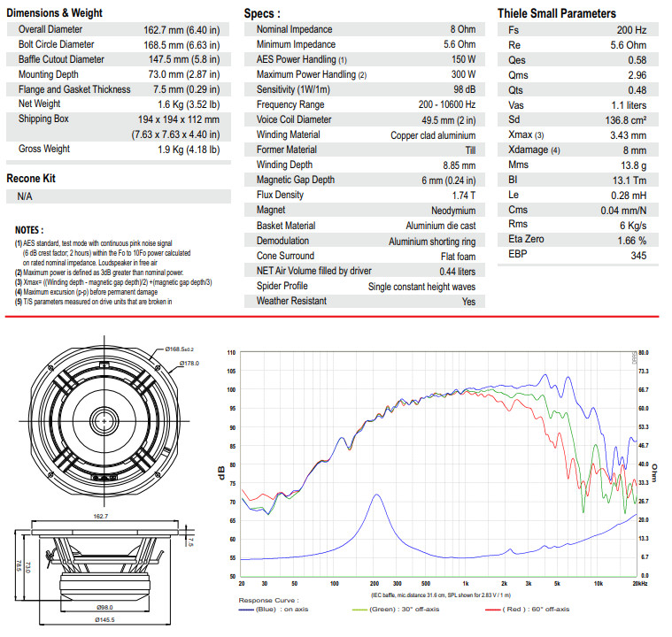
Task: Click Cone Surround Flat foam value
Action: click(458, 257)
